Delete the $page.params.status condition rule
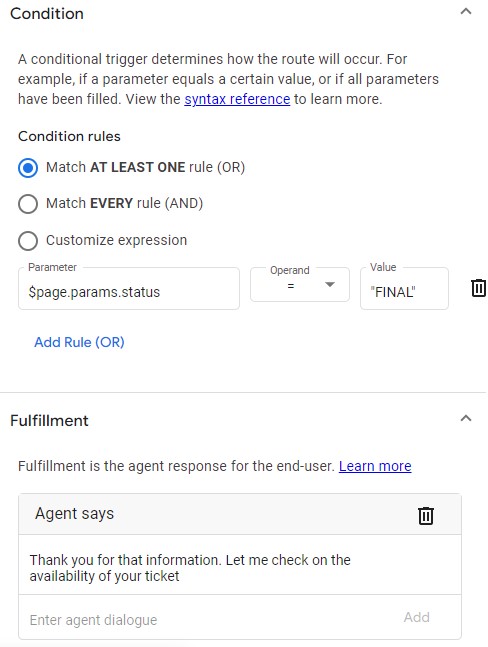The height and width of the screenshot is (647, 488). [478, 288]
